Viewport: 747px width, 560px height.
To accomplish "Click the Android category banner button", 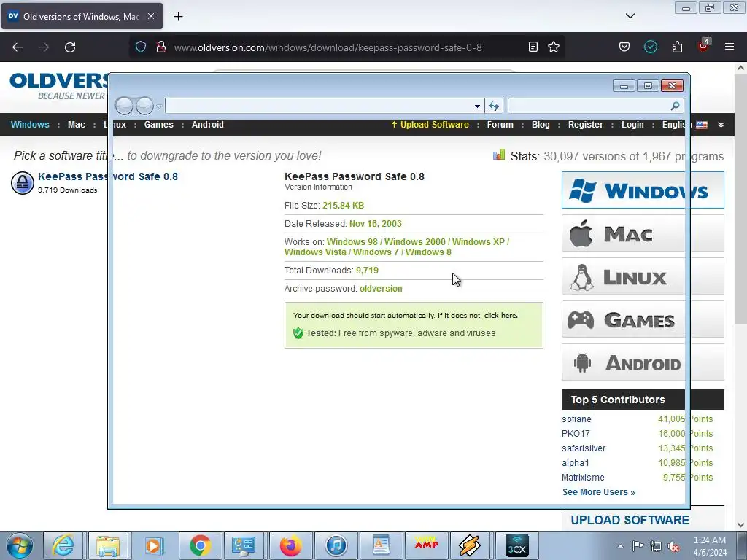I will (643, 362).
